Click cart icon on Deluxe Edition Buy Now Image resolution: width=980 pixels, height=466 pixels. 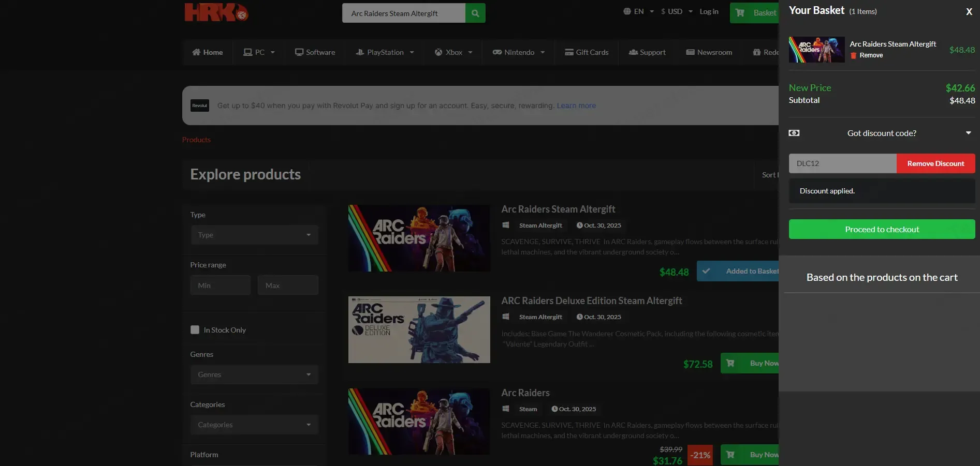coord(730,363)
